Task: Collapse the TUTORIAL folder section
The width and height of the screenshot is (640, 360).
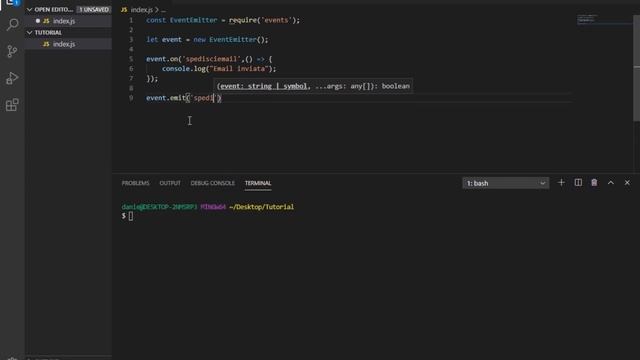Action: point(29,32)
